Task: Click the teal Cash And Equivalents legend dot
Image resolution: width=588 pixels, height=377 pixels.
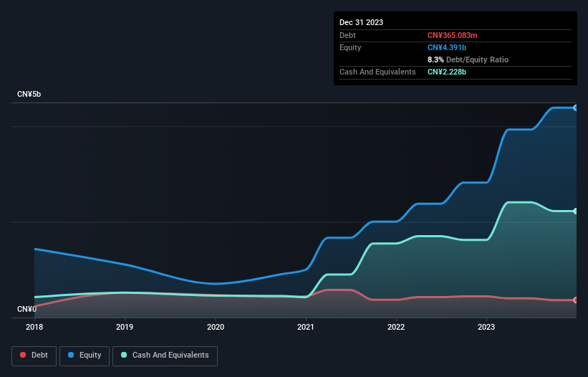Action: 124,355
